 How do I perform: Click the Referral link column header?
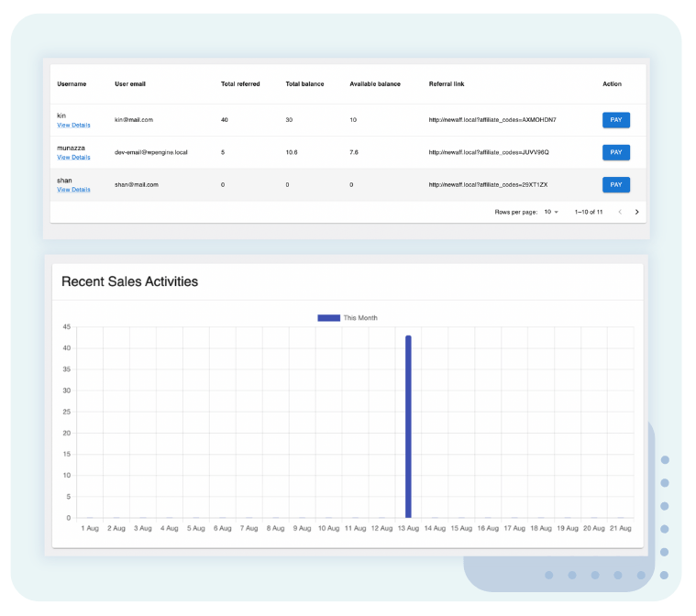point(447,84)
